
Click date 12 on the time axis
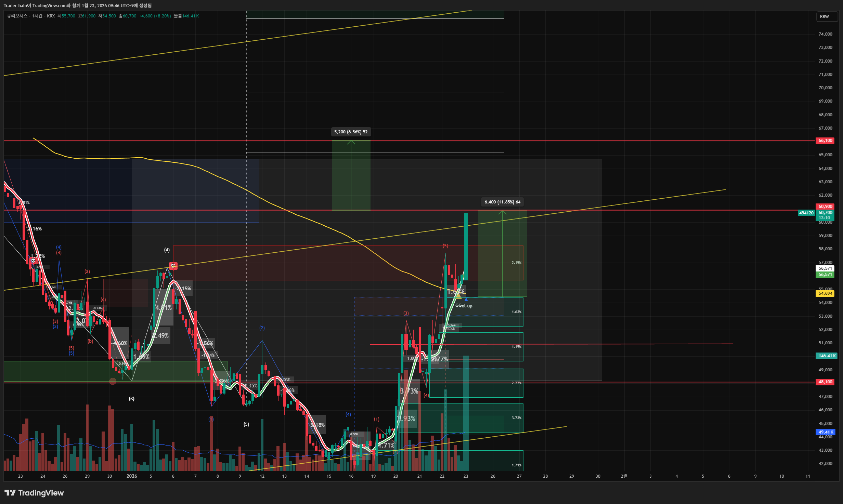[262, 476]
